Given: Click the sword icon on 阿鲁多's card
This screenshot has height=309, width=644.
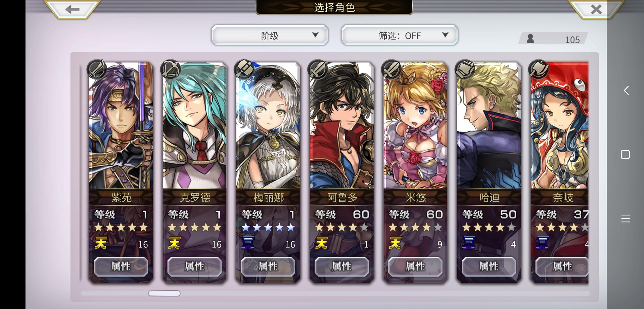Looking at the screenshot, I should click(317, 70).
